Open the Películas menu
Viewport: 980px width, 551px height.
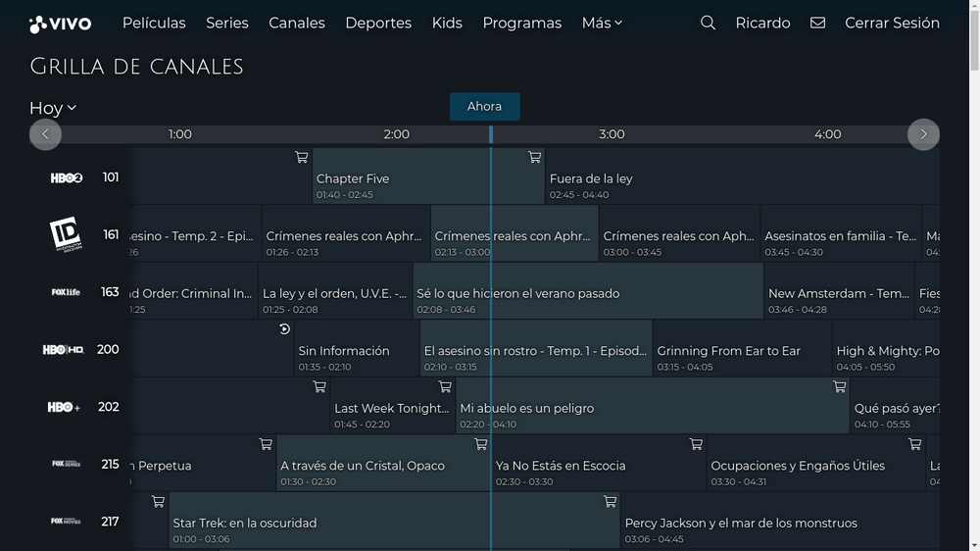[x=154, y=23]
